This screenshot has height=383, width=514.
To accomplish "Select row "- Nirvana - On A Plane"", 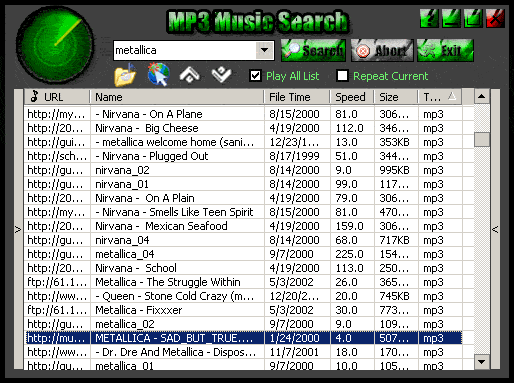I will pyautogui.click(x=243, y=114).
